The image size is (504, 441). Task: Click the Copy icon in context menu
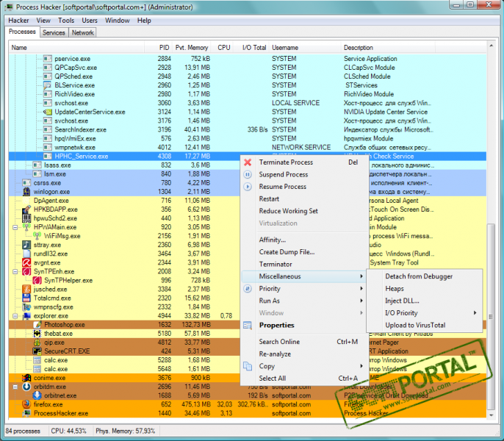point(248,366)
